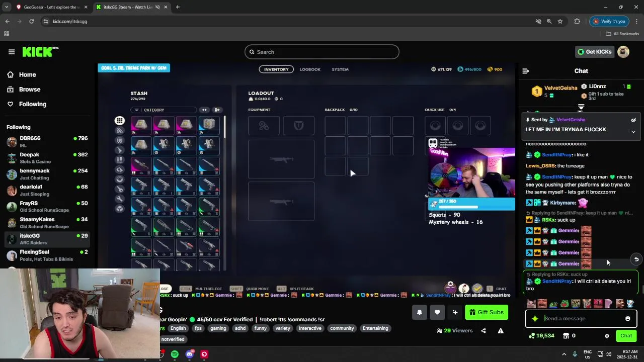Open the CATEGORY dropdown in stash
This screenshot has height=362, width=644.
(x=163, y=110)
